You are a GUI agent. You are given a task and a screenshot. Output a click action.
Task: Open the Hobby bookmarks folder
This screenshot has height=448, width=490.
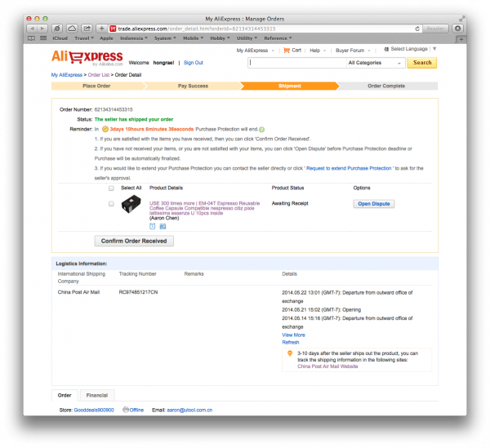220,38
